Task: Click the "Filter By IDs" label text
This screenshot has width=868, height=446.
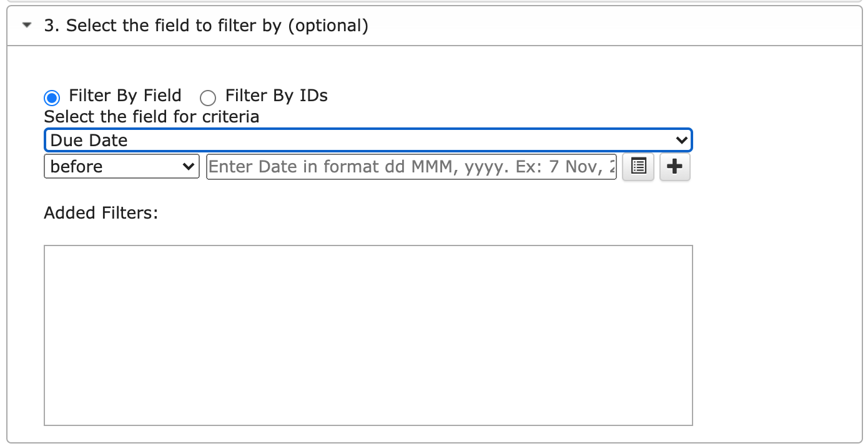Action: (276, 96)
